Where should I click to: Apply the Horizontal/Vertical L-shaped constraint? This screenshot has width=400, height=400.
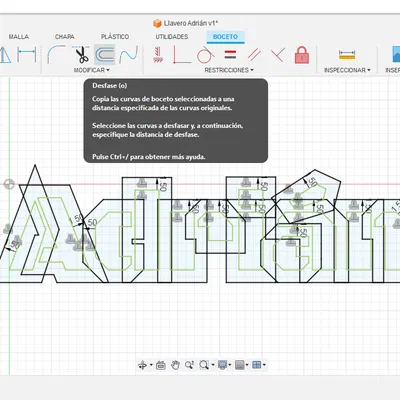[182, 55]
